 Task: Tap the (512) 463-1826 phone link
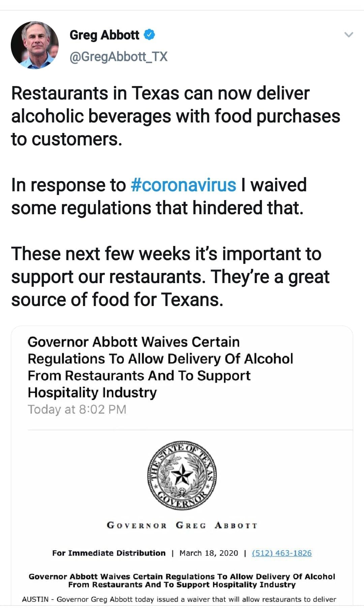282,553
